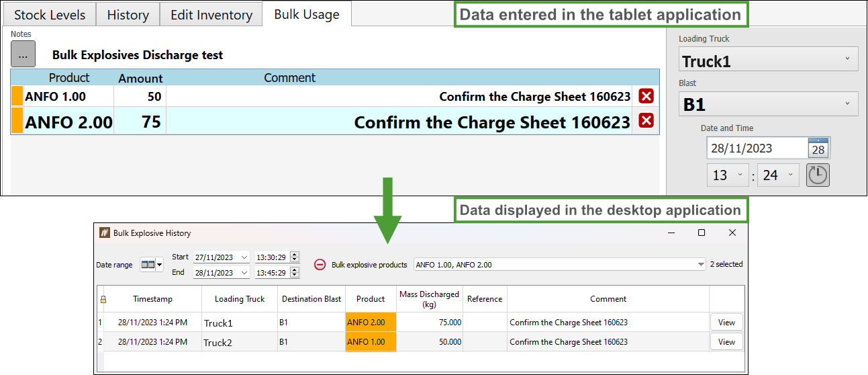Select the orange ANFO 1.00 cell in history table

click(x=371, y=341)
